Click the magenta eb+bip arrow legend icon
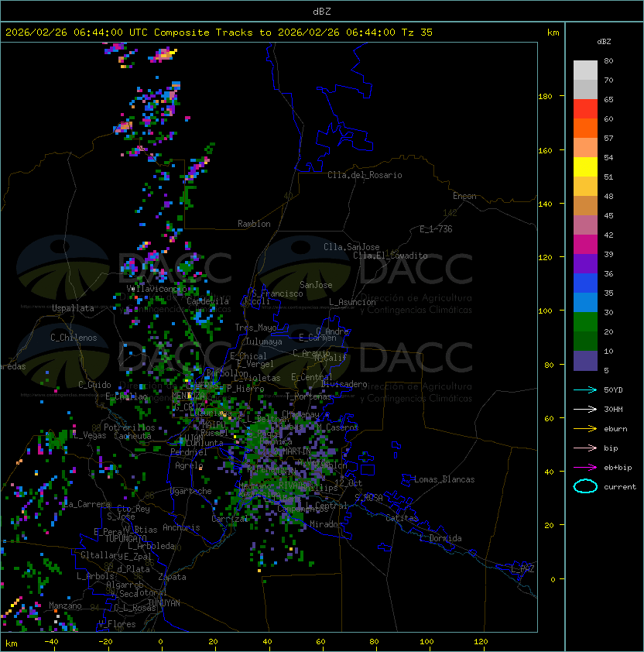Screen dimensions: 644x652 point(585,468)
